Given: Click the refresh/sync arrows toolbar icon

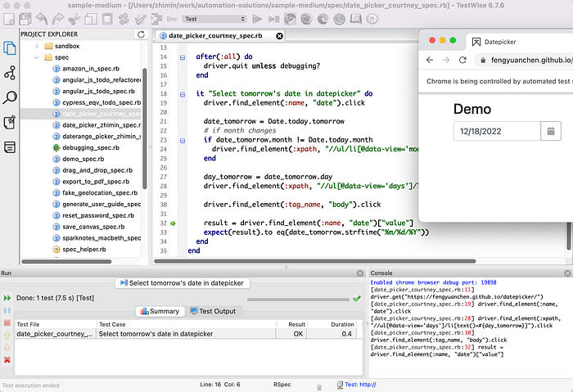Looking at the screenshot, I should [x=124, y=19].
